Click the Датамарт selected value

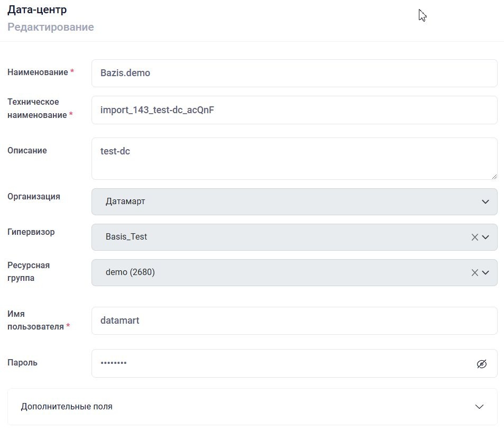click(125, 202)
